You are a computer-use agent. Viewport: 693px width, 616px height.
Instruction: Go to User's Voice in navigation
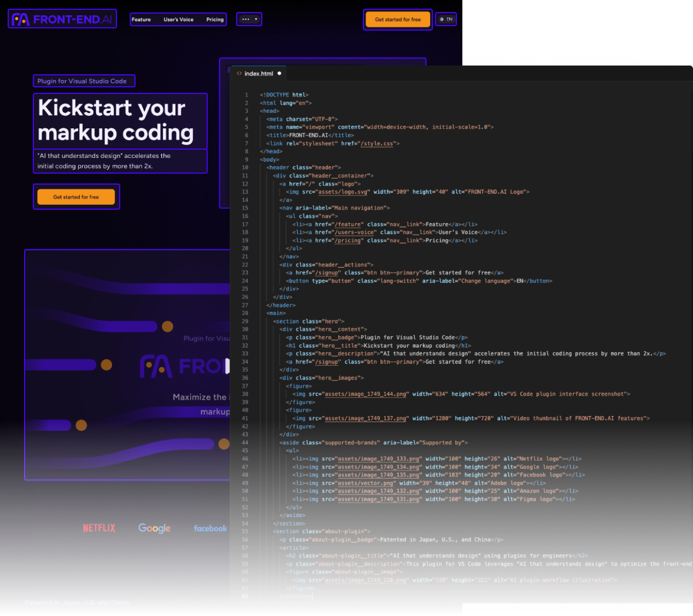click(x=178, y=20)
